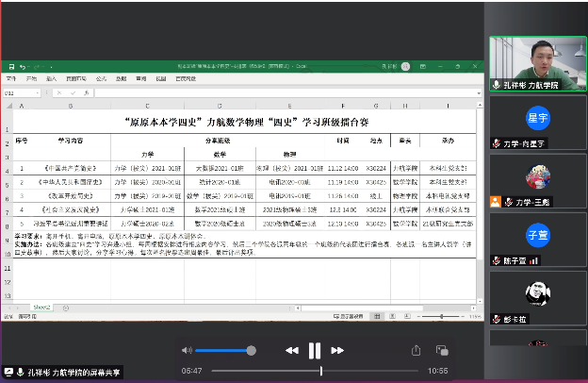The width and height of the screenshot is (588, 383).
Task: Click inside the formula bar input
Action: (283, 93)
